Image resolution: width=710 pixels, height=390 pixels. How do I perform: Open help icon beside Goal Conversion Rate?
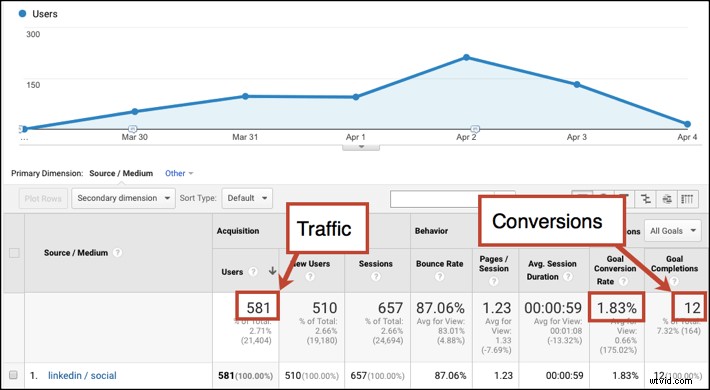[624, 281]
